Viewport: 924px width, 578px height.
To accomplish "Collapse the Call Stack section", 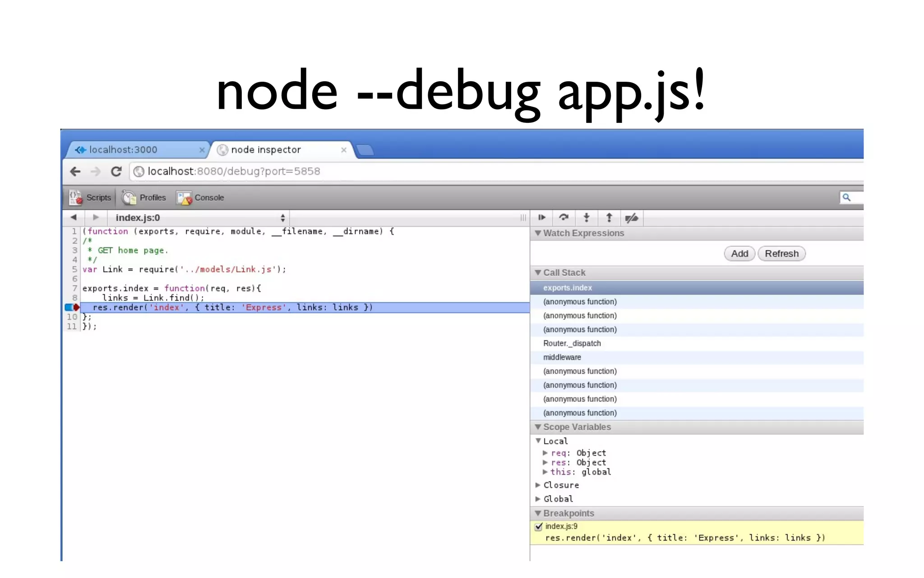I will click(538, 273).
